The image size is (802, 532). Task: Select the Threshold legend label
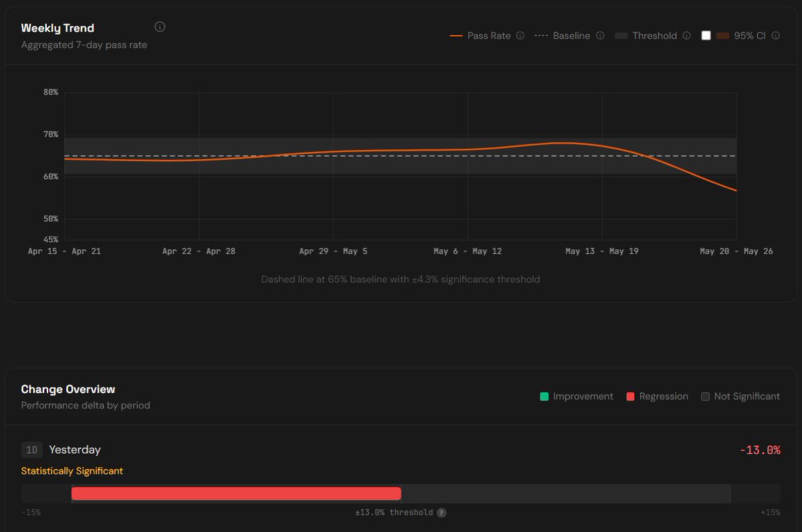[655, 36]
